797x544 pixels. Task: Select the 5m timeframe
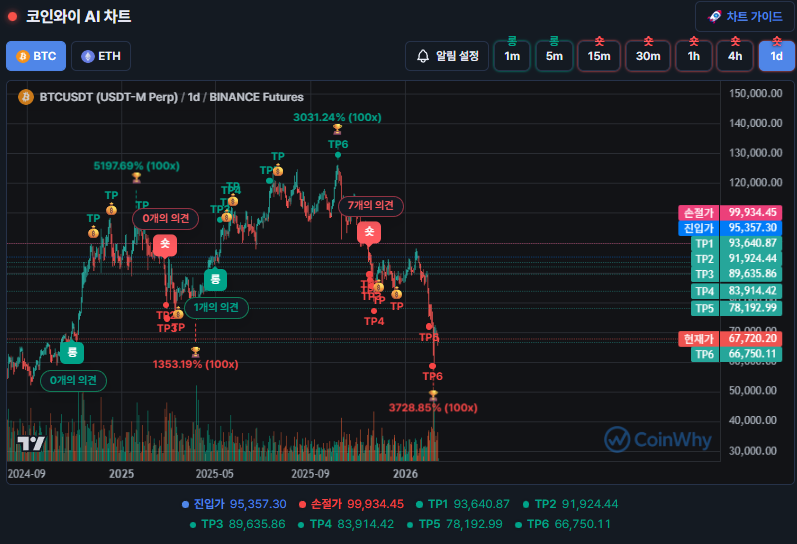[554, 56]
